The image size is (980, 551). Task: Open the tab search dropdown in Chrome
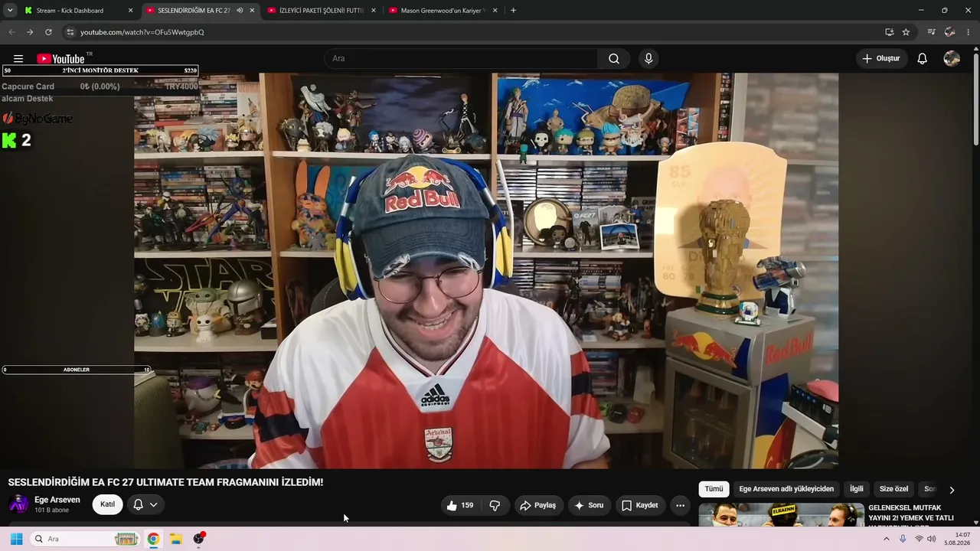click(10, 11)
